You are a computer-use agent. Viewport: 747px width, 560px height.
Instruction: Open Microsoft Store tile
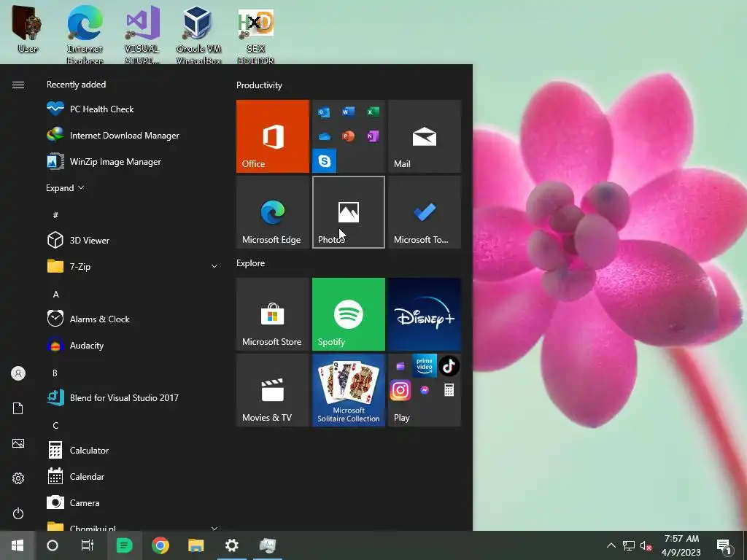point(273,314)
